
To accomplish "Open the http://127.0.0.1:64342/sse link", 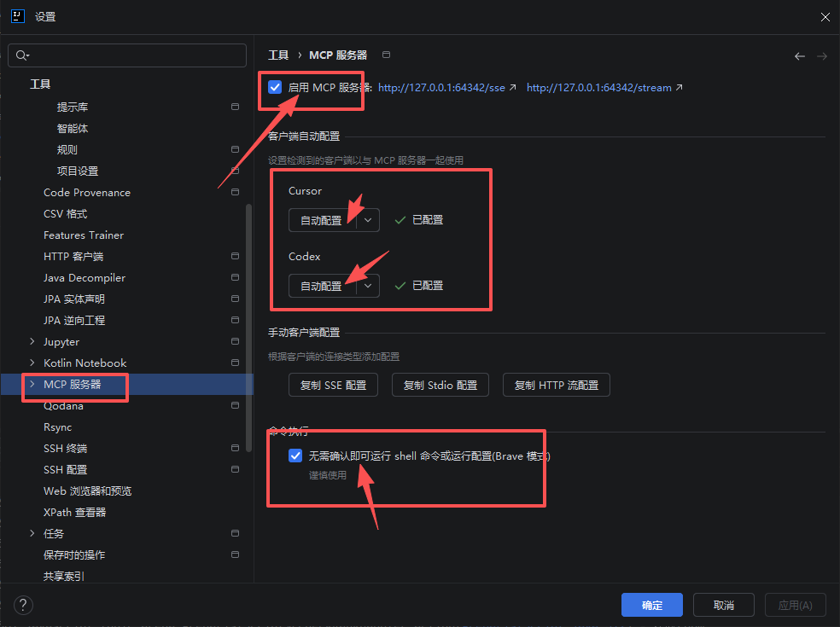I will pyautogui.click(x=441, y=88).
